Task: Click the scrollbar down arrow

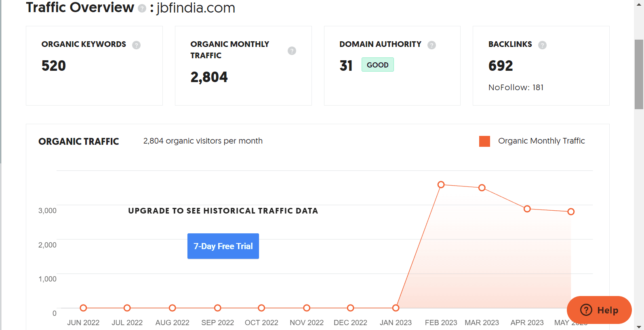Action: [x=639, y=326]
